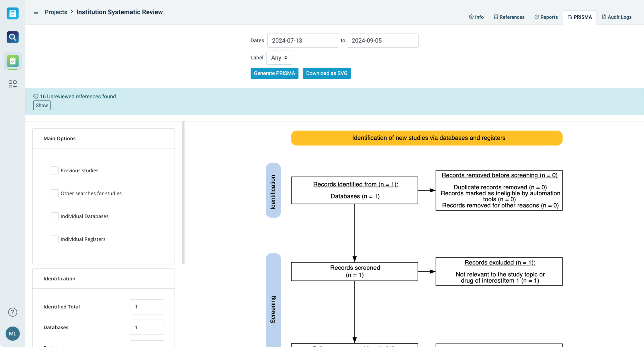Show the unreviewed references
The image size is (644, 347).
(x=42, y=105)
